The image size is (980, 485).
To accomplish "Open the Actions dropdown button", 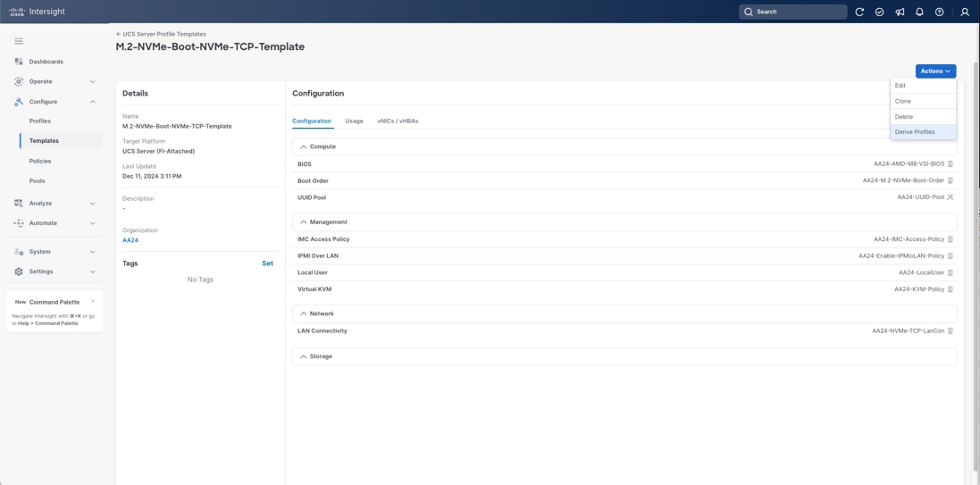I will 935,71.
